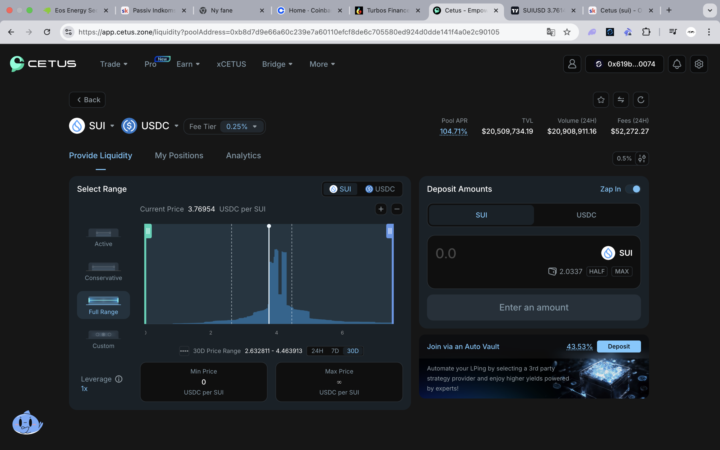The image size is (720, 450).
Task: Click the Cetus logo
Action: click(43, 64)
